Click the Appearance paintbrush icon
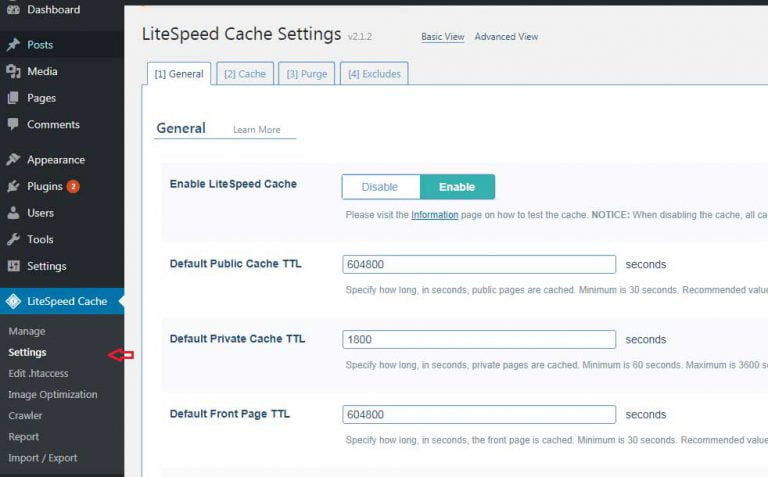The height and width of the screenshot is (477, 768). click(13, 160)
